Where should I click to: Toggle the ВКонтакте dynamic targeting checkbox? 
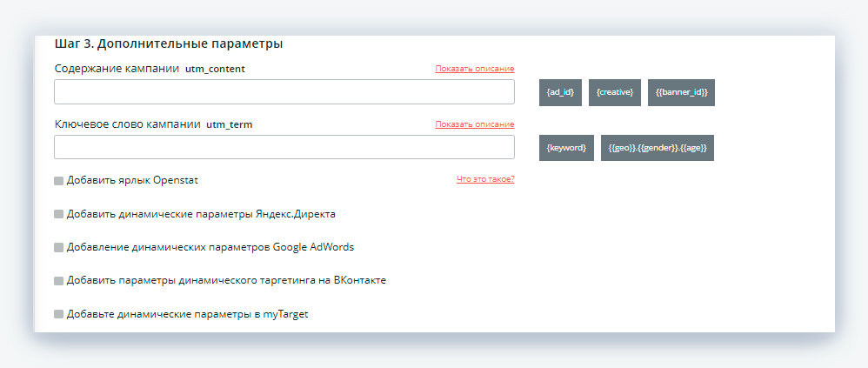coord(59,281)
